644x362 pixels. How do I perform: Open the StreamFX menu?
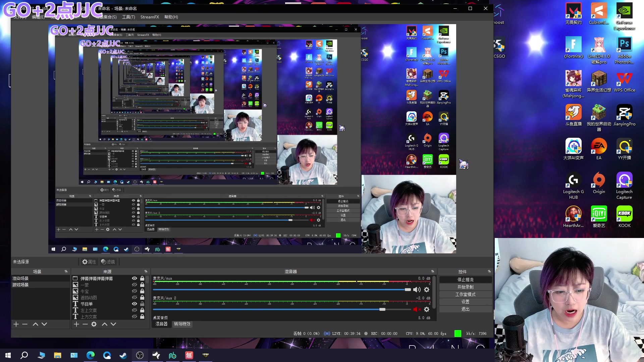(x=150, y=17)
